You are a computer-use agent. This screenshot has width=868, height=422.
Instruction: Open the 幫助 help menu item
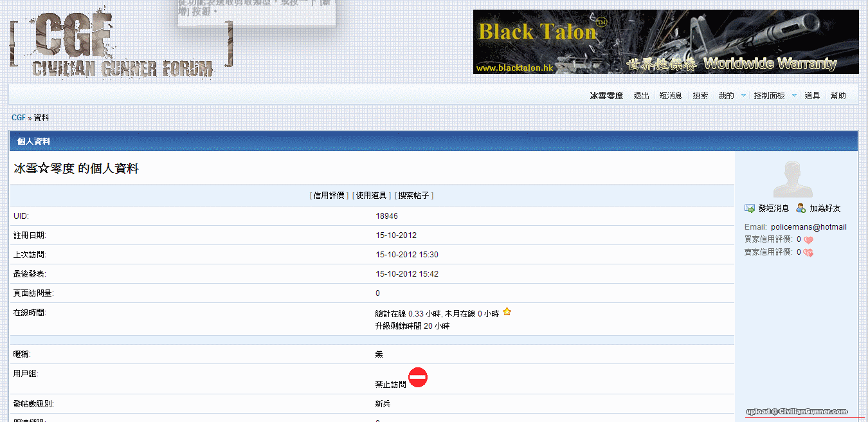(x=838, y=96)
